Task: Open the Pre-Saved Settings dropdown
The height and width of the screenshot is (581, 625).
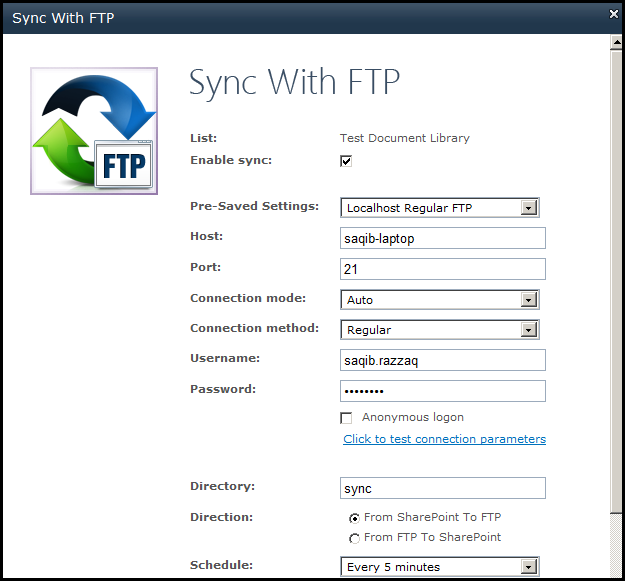Action: coord(440,208)
